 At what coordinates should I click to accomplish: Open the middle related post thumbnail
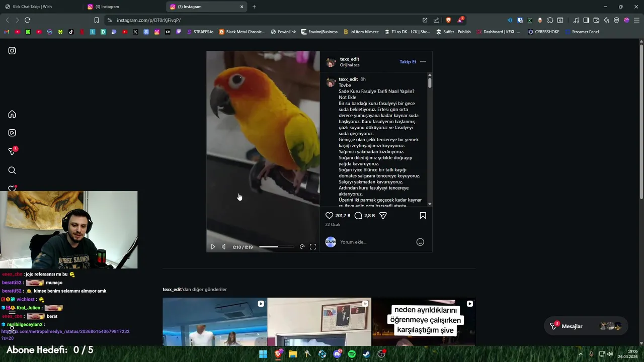click(319, 322)
